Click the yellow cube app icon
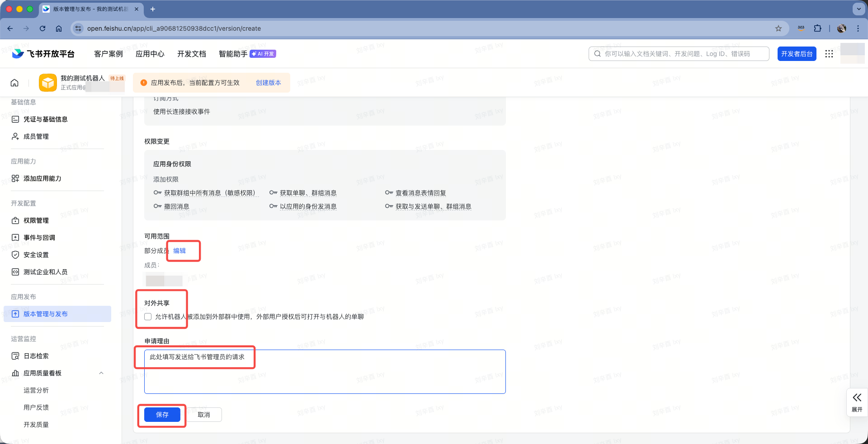 48,83
